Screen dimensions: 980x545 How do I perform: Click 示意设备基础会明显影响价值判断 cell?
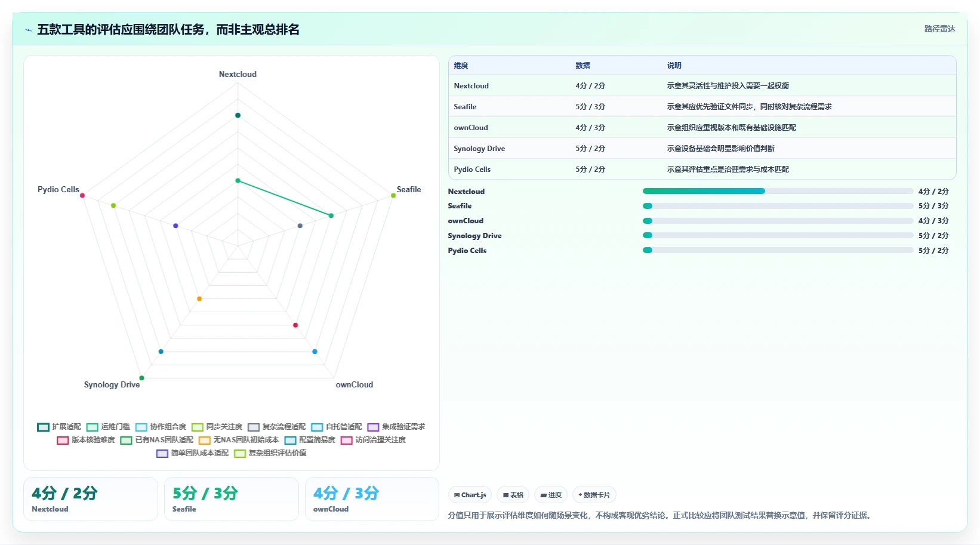tap(720, 149)
